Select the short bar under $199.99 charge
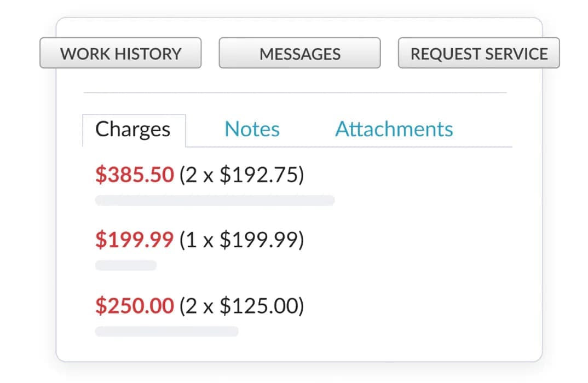588x383 pixels. click(126, 265)
